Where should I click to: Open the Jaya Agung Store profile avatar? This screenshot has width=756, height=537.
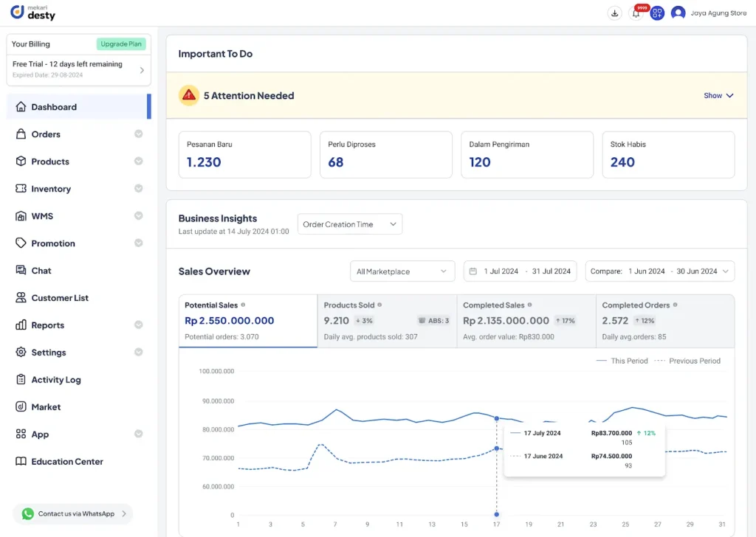click(x=678, y=13)
